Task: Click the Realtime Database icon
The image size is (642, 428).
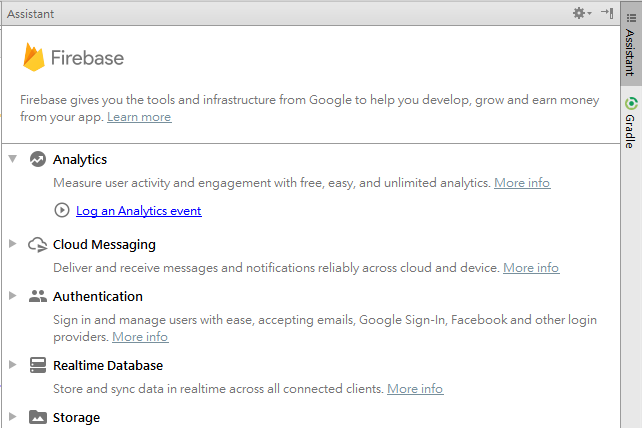Action: coord(38,365)
